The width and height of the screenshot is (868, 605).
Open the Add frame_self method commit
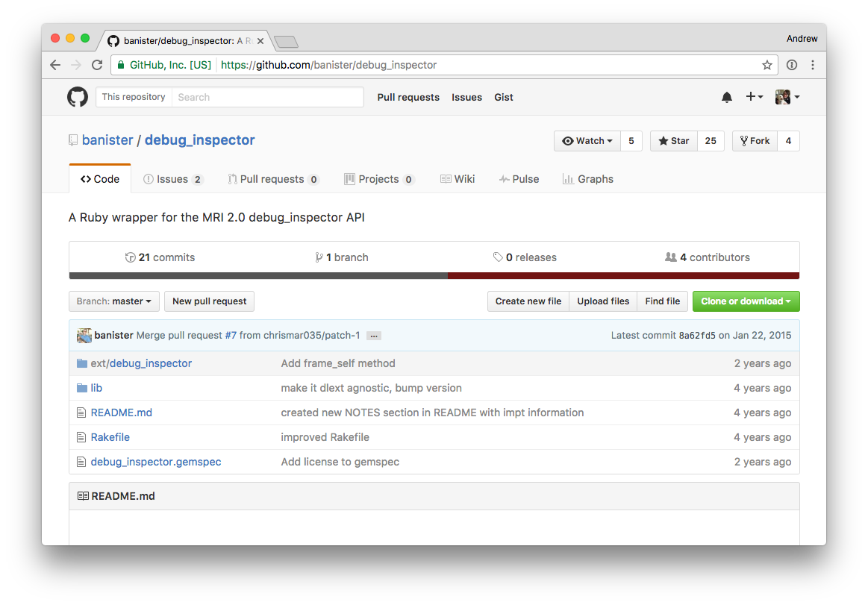pos(338,363)
